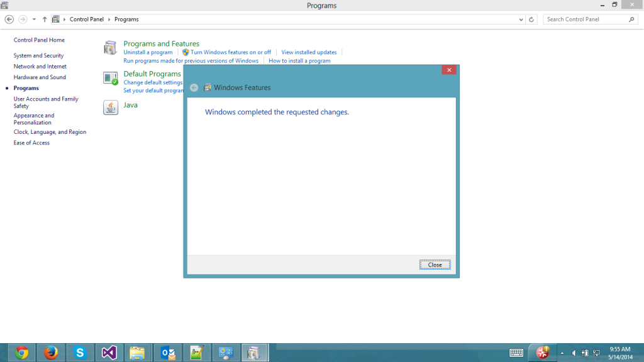
Task: Click the refresh button beside address bar
Action: pos(532,19)
